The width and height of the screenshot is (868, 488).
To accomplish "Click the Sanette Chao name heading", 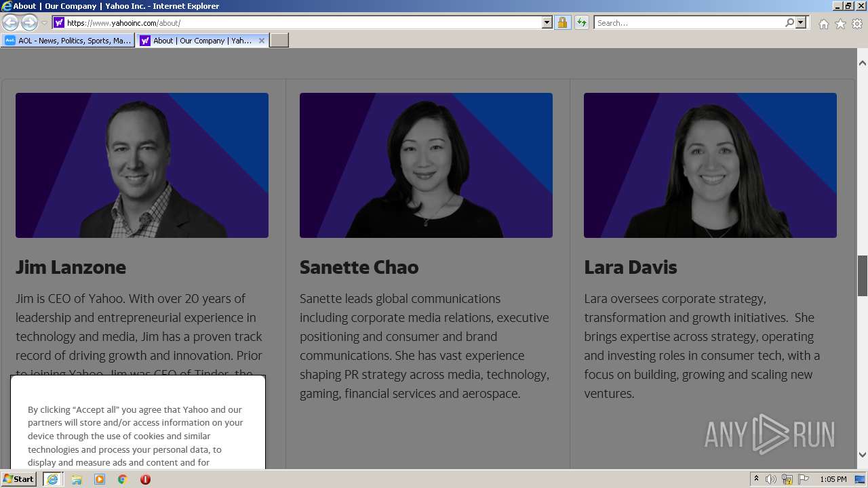I will click(359, 267).
